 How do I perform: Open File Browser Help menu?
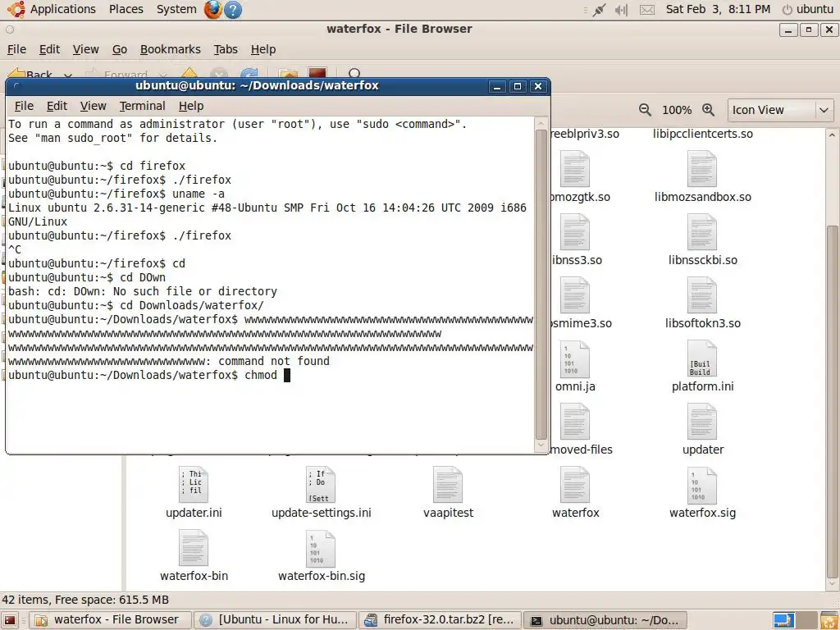coord(263,49)
